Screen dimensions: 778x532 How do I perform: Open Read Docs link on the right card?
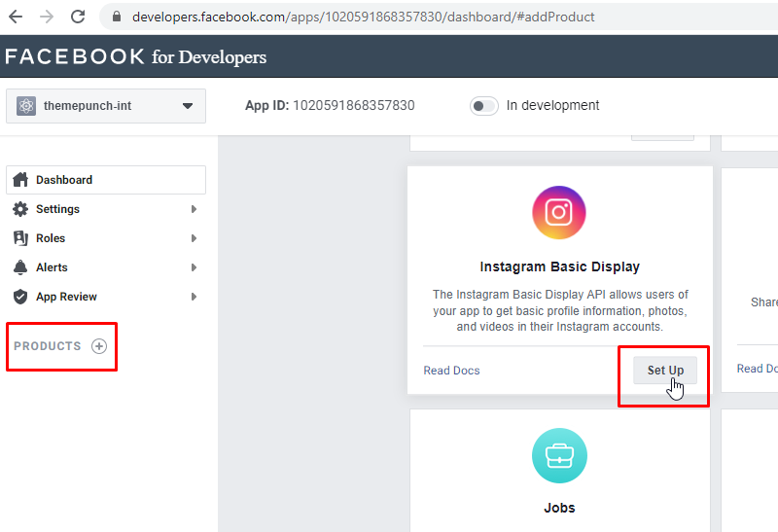click(x=758, y=369)
